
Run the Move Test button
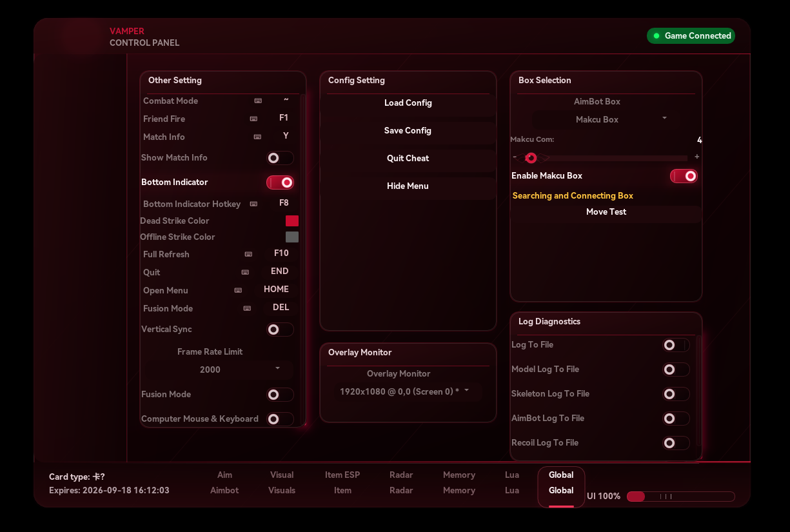[x=606, y=212]
